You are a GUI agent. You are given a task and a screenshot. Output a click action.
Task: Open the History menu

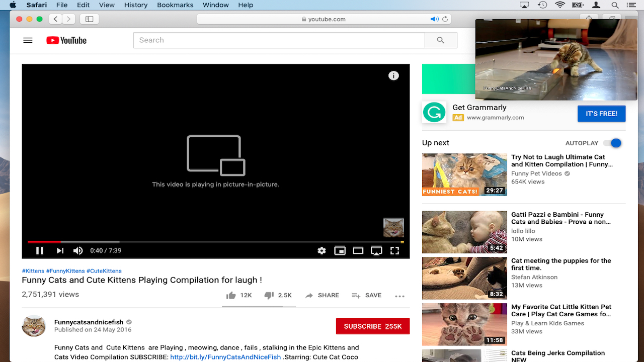pyautogui.click(x=135, y=5)
